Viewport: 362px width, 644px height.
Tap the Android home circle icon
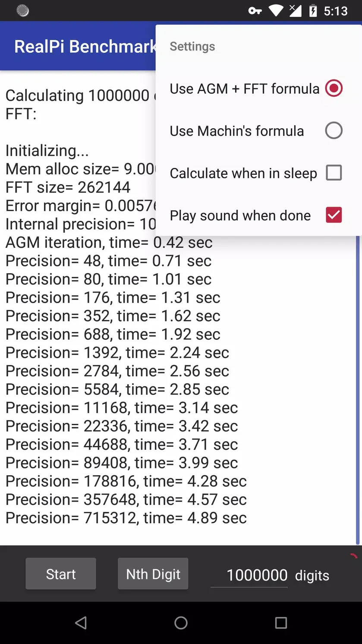click(181, 622)
